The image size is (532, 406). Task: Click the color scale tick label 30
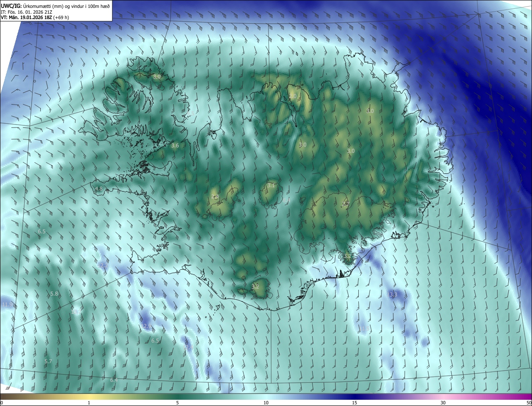443,403
